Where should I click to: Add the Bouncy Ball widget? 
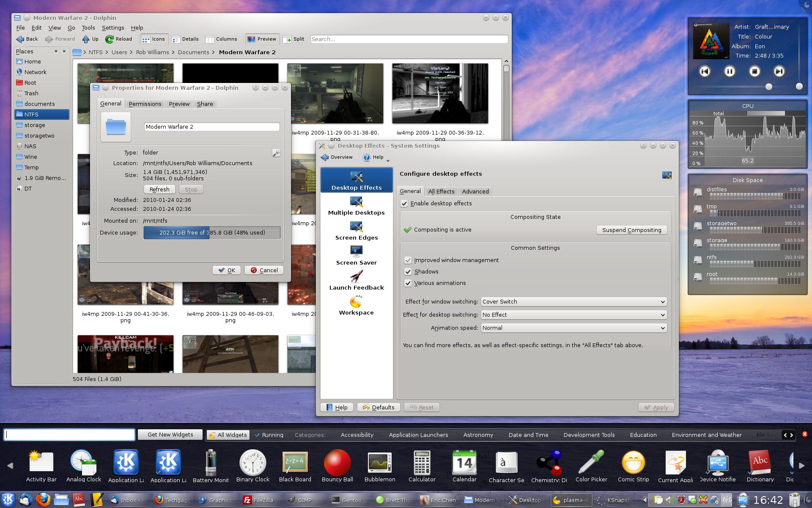[x=337, y=466]
